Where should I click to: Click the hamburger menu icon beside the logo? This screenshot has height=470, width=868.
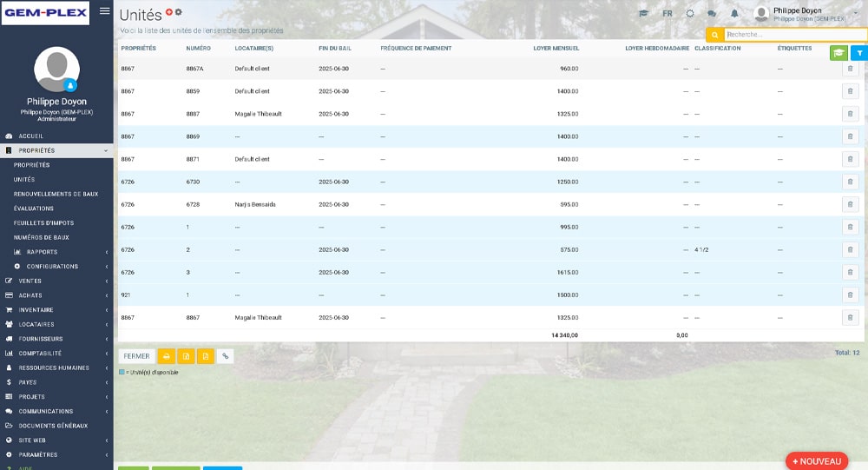pos(105,11)
